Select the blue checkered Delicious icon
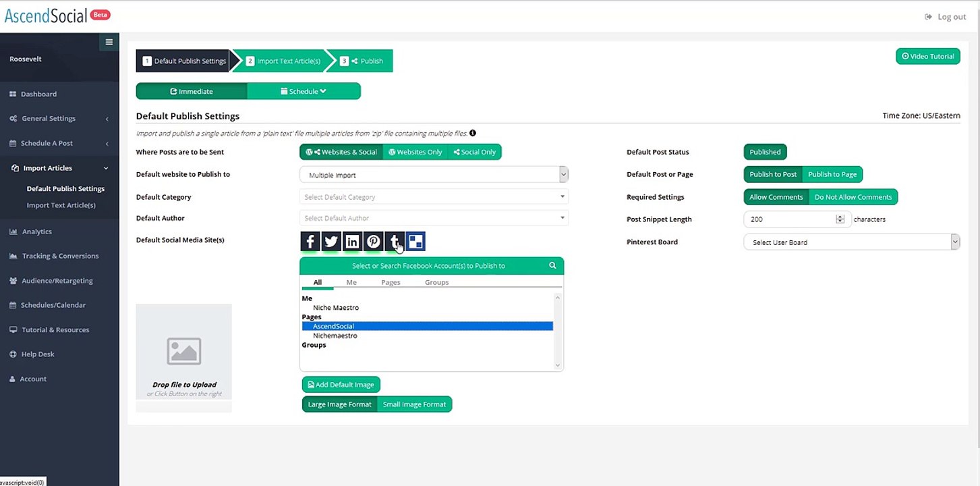 pos(415,242)
